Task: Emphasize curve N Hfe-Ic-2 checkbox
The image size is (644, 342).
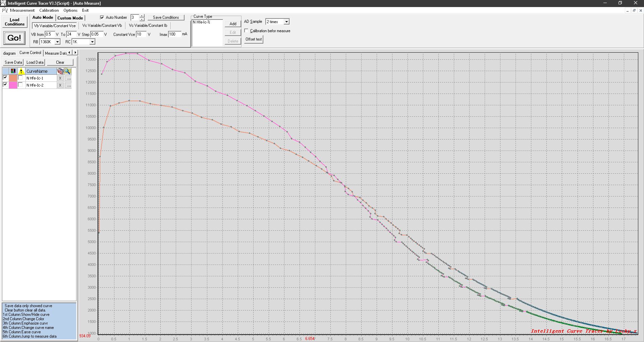Action: pos(20,85)
